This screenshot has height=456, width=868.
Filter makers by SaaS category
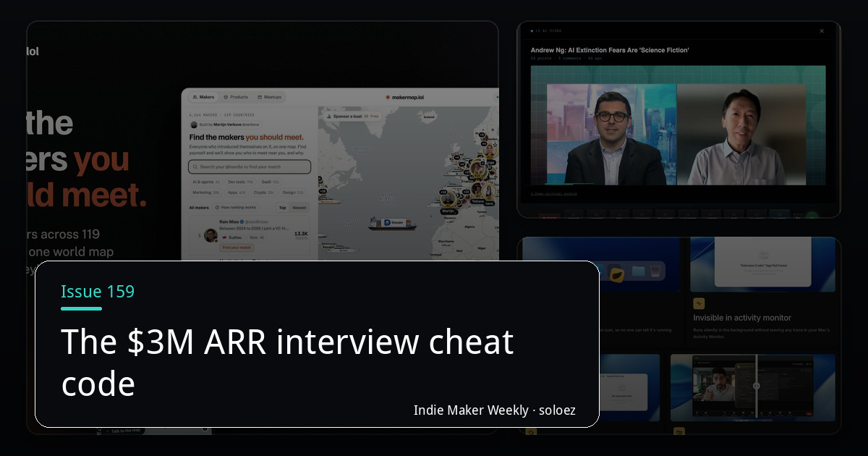pyautogui.click(x=271, y=182)
